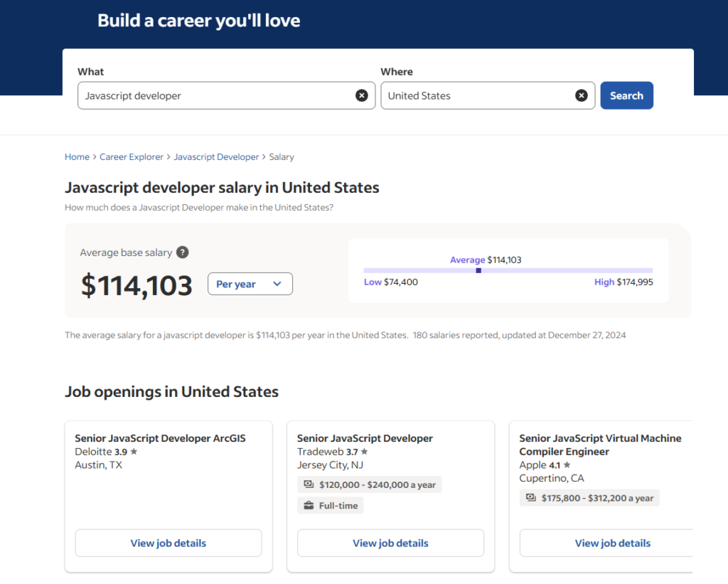
Task: Click the salary icon on the Tradeweb card
Action: pyautogui.click(x=309, y=484)
